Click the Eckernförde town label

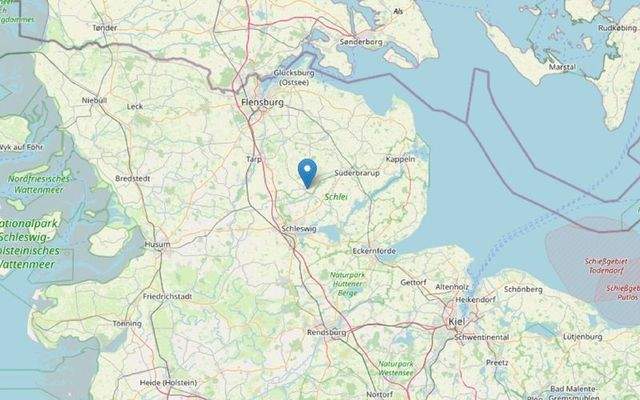[374, 251]
